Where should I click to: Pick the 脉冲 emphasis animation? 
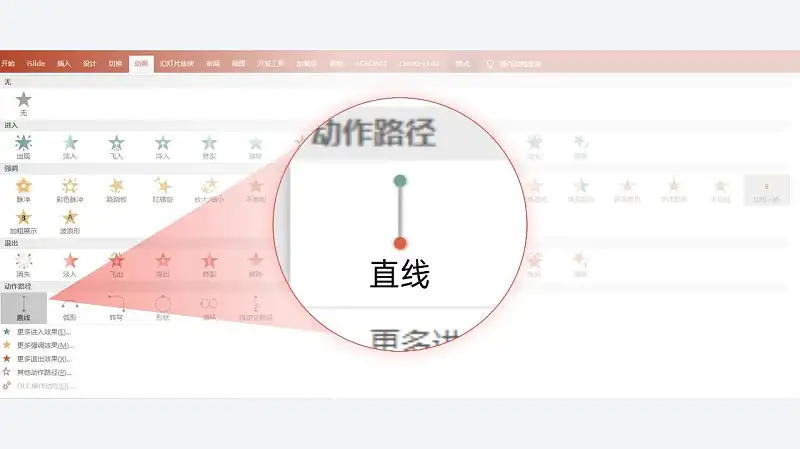(x=23, y=190)
